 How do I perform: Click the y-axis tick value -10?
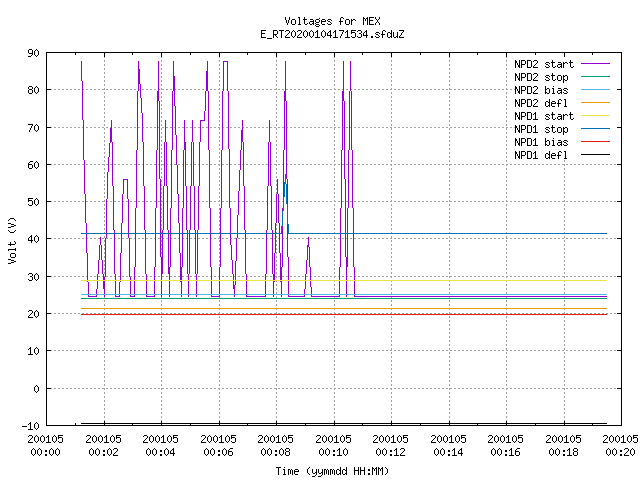tap(31, 426)
